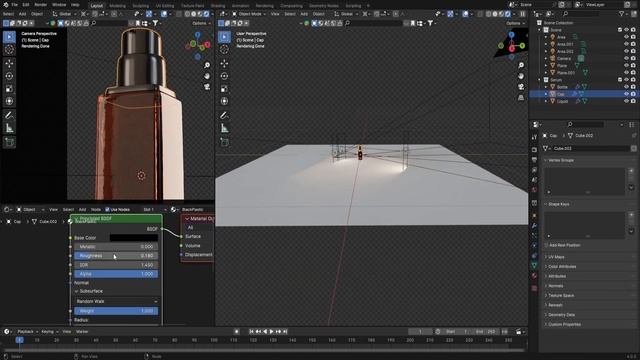Select the Cursor tool in camera viewport
This screenshot has width=640, height=360.
coord(9,50)
